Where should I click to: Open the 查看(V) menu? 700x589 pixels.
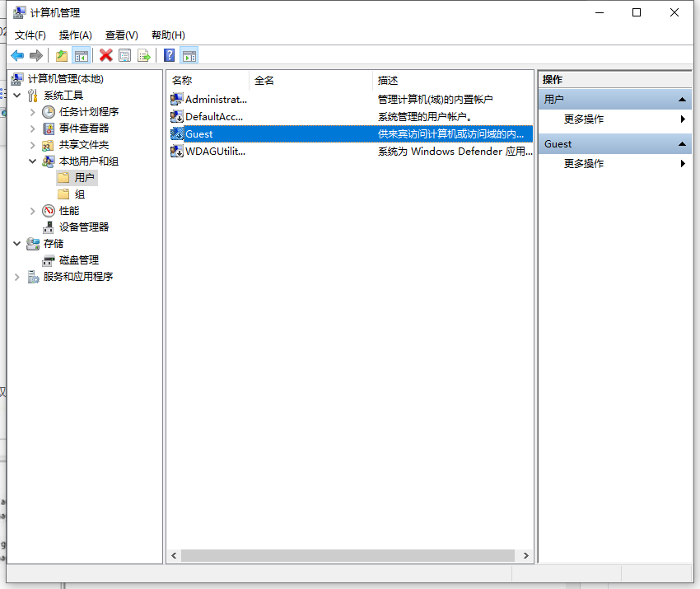click(x=121, y=35)
